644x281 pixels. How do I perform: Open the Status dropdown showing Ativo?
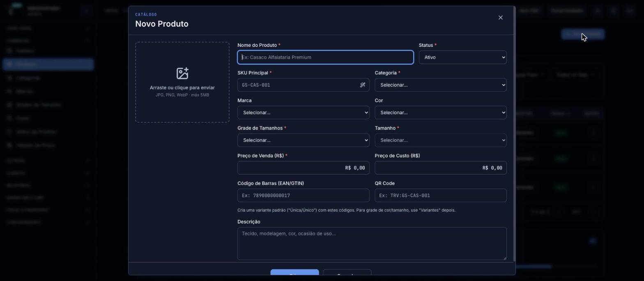462,58
